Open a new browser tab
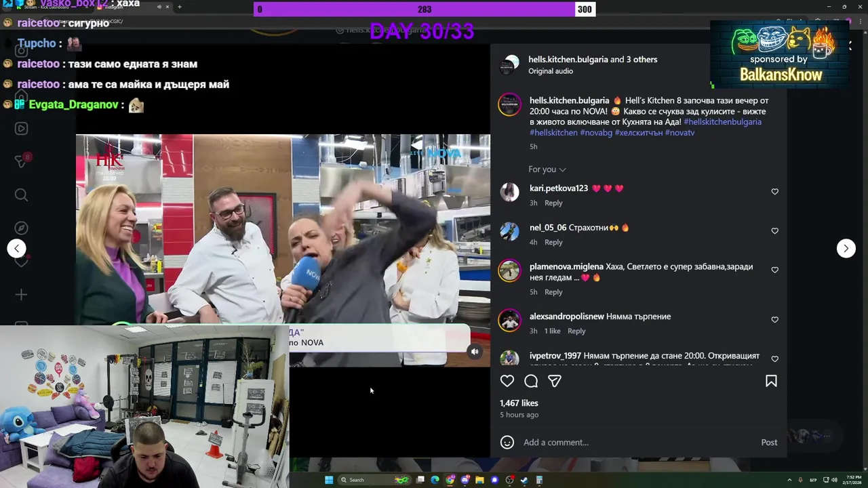The width and height of the screenshot is (868, 488). pos(180,7)
